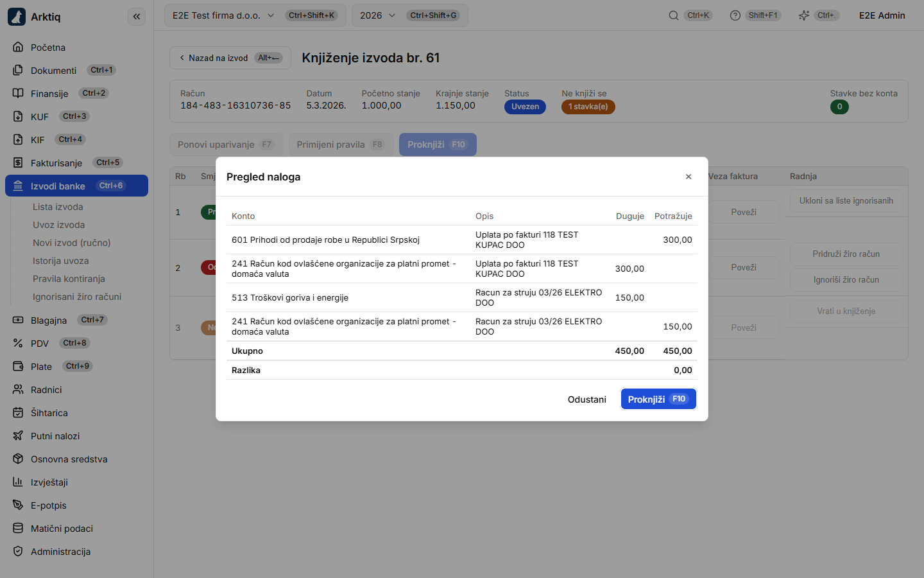Viewport: 924px width, 578px height.
Task: Click Proknjiži button in dialog
Action: point(658,399)
